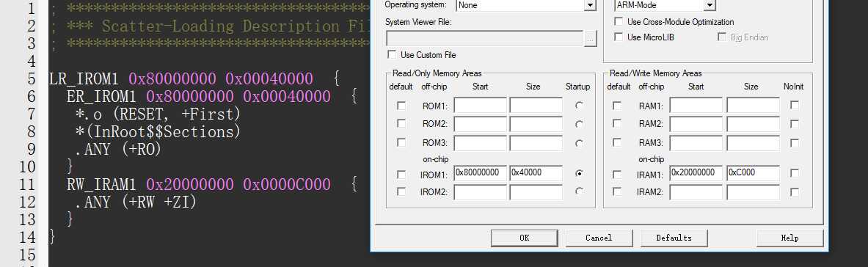Click the Defaults button
This screenshot has width=868, height=267.
tap(674, 238)
